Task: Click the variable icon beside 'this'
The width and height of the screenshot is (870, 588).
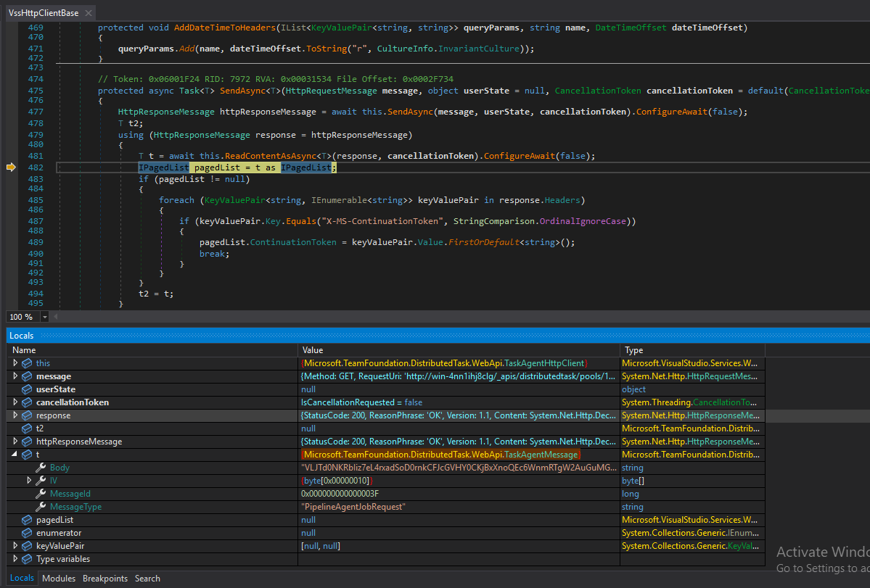Action: pyautogui.click(x=27, y=363)
